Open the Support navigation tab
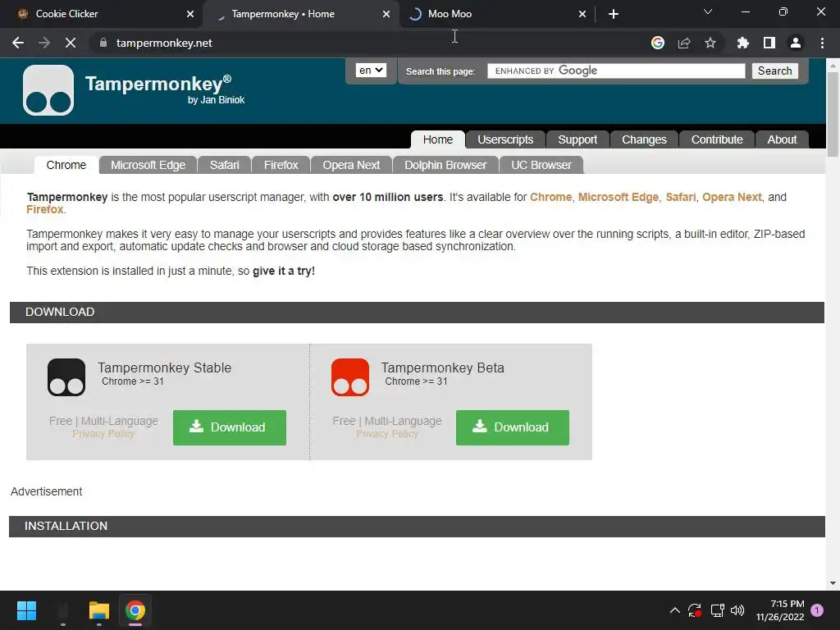The width and height of the screenshot is (840, 630). click(x=577, y=139)
